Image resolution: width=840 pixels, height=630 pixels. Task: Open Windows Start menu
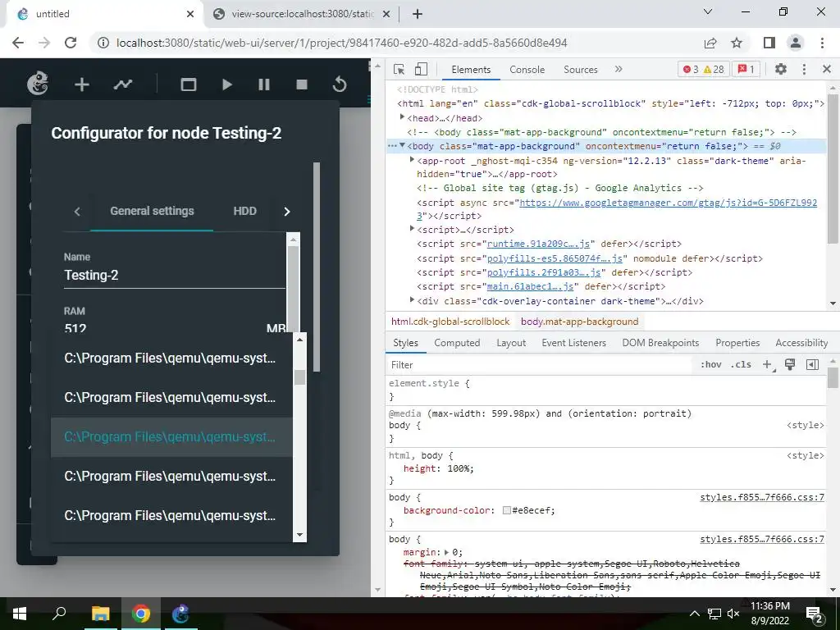(x=20, y=614)
